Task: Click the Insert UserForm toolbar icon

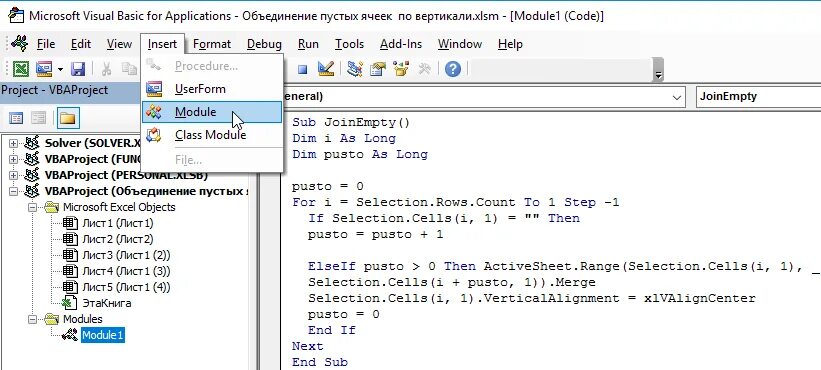Action: click(x=44, y=69)
